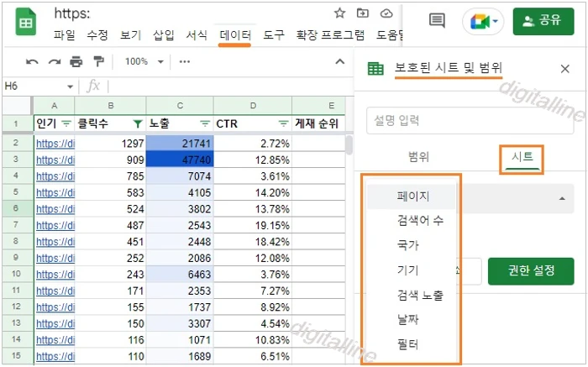The image size is (588, 367).
Task: Select column C header
Action: (x=180, y=106)
